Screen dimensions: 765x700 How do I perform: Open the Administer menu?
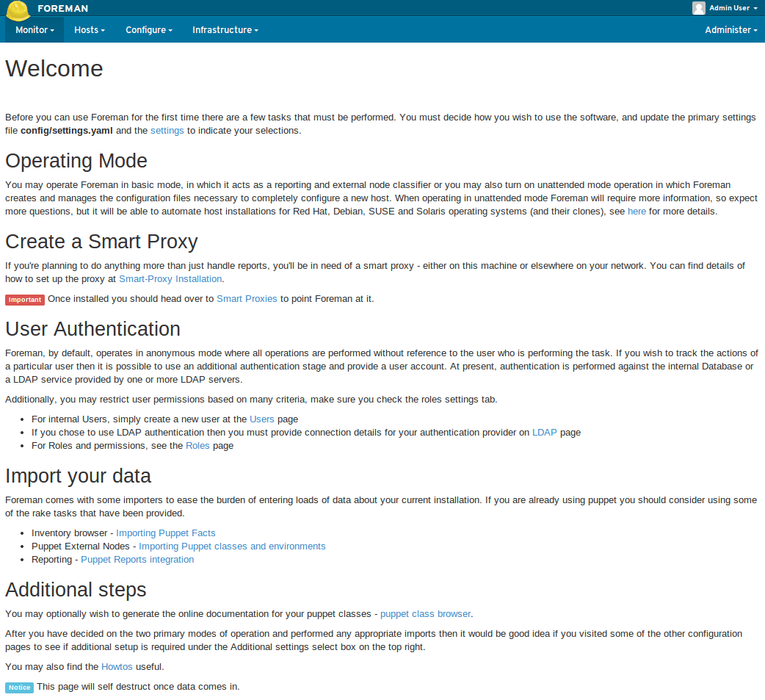click(x=730, y=30)
